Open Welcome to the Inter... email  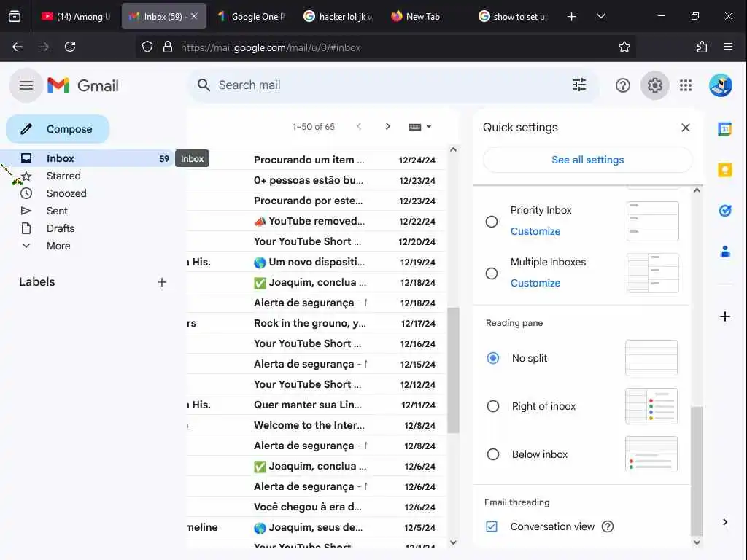coord(315,425)
